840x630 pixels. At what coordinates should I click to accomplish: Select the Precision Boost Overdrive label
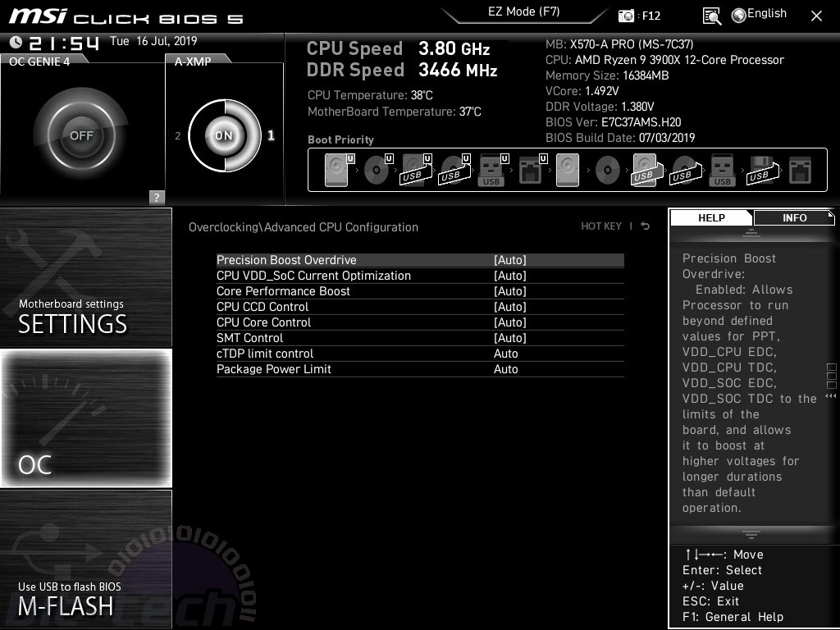286,260
